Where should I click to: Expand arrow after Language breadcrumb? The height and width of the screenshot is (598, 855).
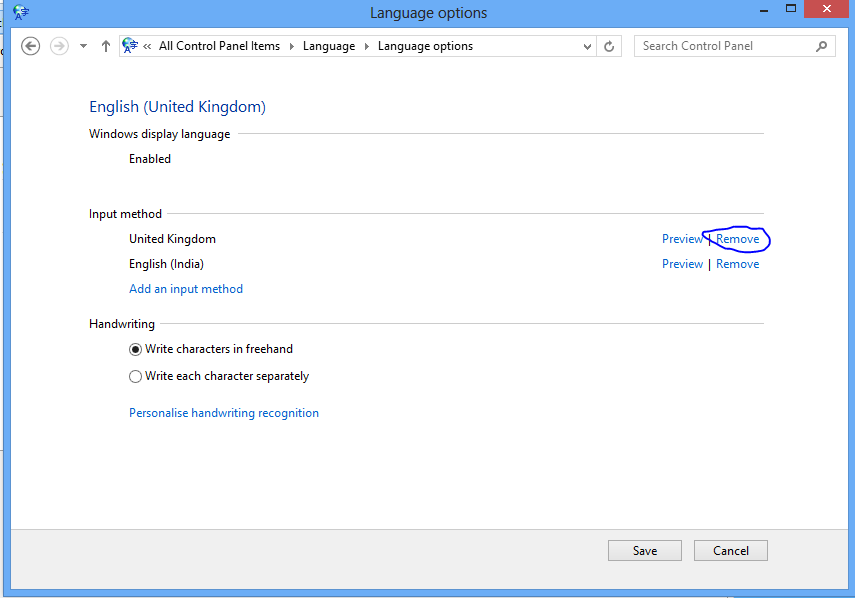point(366,46)
